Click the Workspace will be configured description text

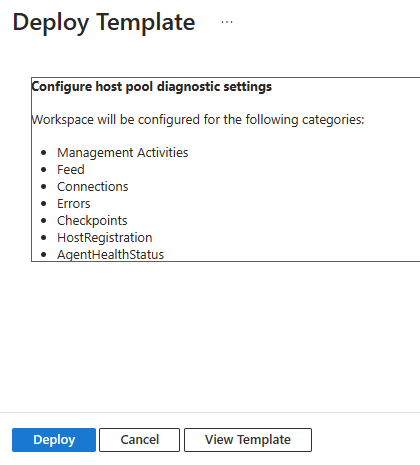tap(198, 120)
